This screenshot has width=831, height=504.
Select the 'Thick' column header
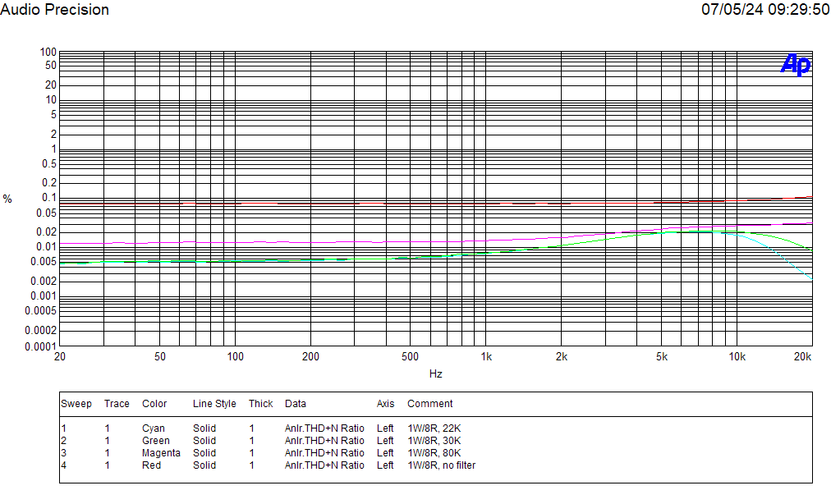261,404
